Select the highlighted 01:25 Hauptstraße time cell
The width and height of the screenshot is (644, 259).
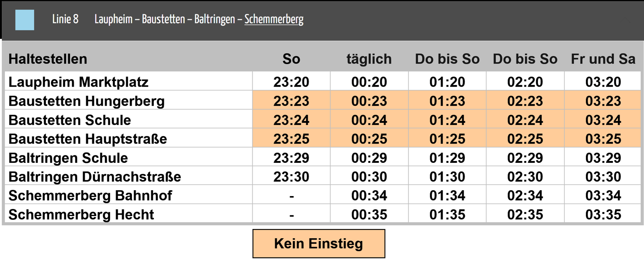(447, 139)
